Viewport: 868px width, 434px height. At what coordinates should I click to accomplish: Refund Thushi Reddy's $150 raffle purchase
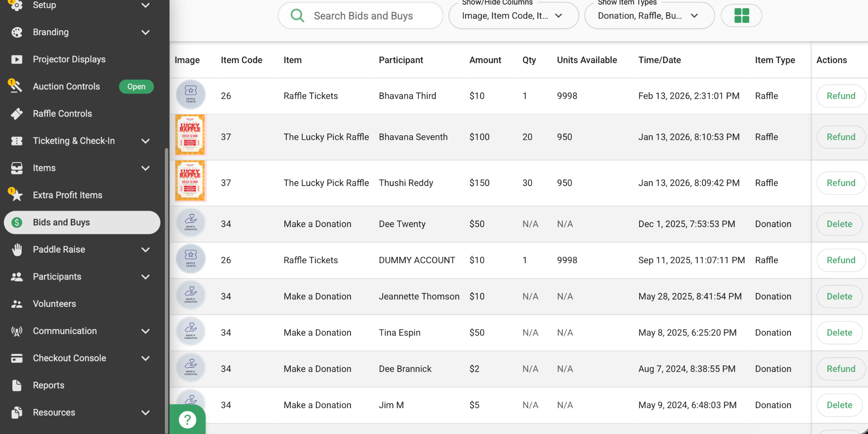coord(841,183)
